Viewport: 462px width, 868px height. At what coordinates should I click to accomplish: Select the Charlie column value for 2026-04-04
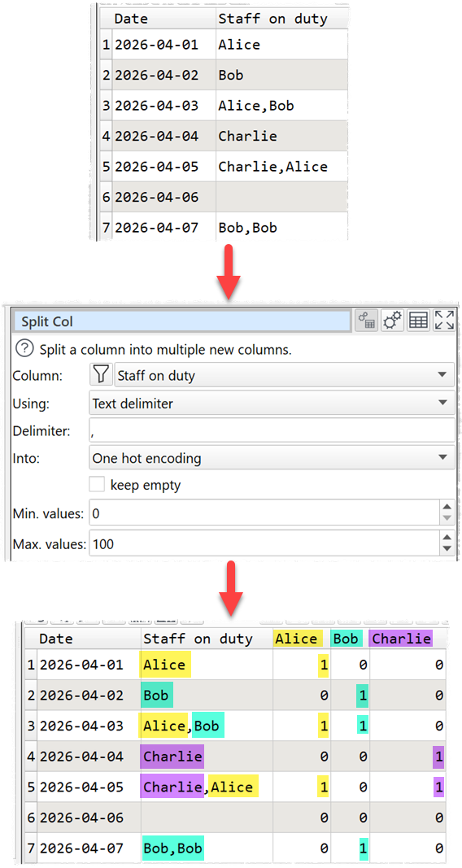(x=408, y=756)
